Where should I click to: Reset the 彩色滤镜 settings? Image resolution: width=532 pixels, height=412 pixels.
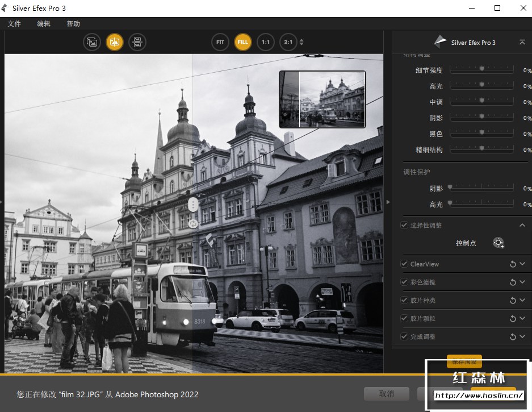pos(513,282)
